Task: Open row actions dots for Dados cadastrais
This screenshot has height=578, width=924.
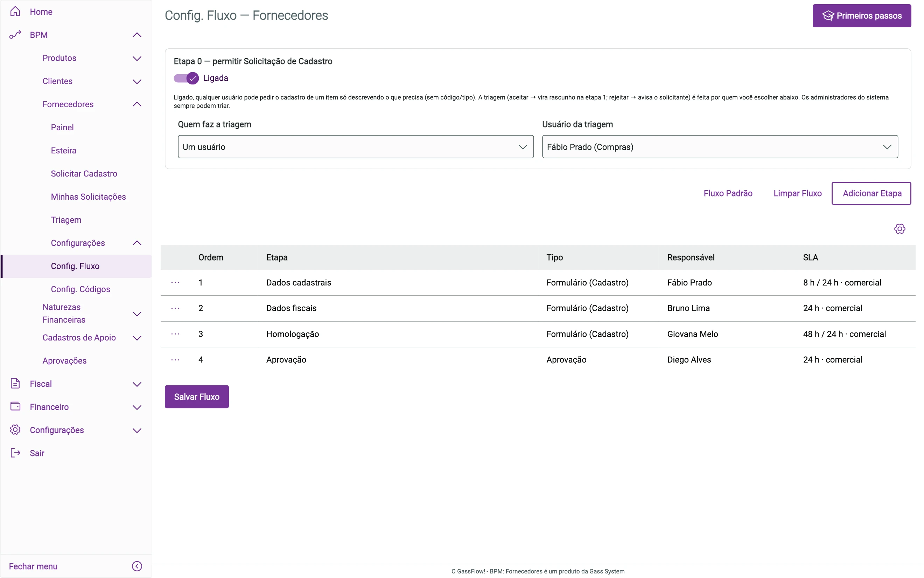Action: [x=175, y=282]
